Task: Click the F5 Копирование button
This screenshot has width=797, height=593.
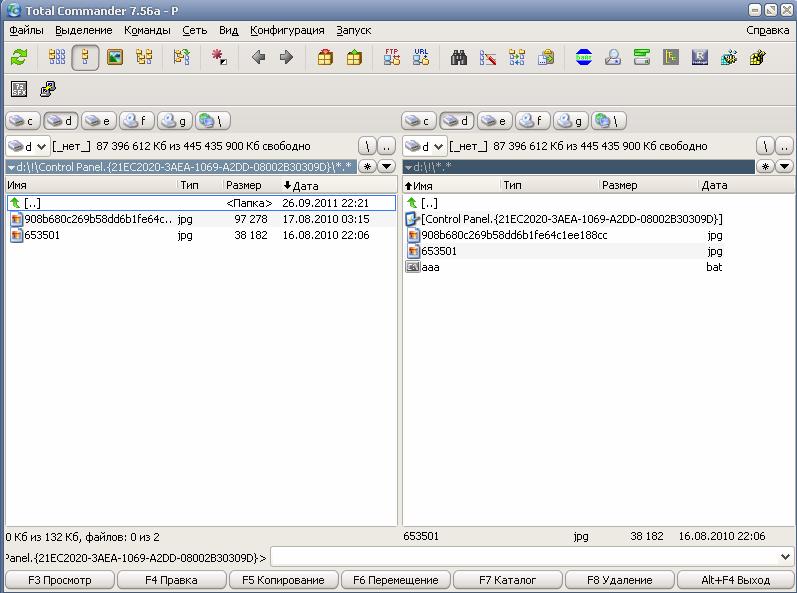Action: (x=283, y=580)
